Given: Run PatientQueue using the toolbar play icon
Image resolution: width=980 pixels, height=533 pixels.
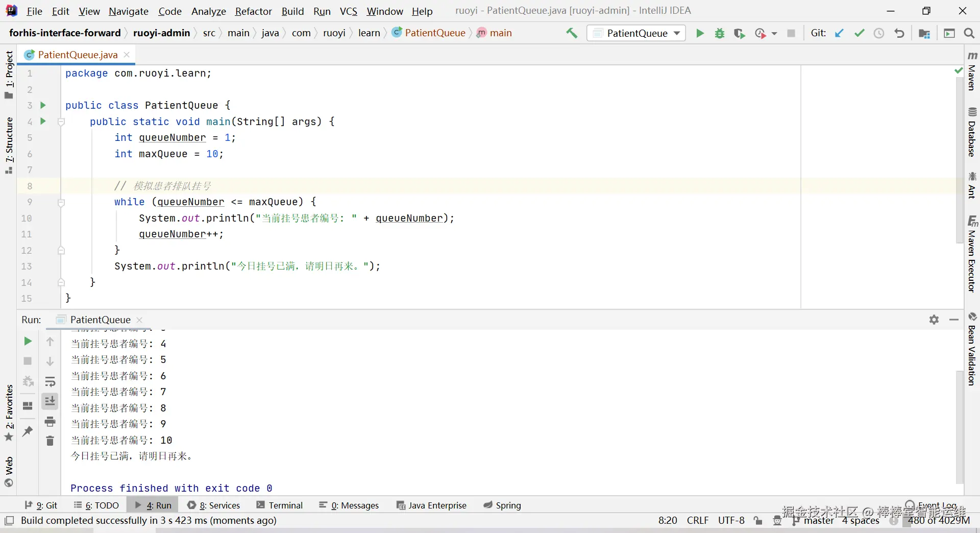Looking at the screenshot, I should click(x=700, y=33).
